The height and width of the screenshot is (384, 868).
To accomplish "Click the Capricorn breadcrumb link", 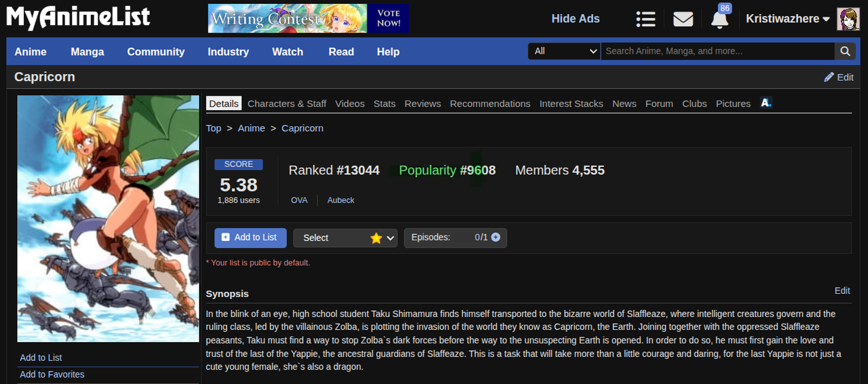I will tap(303, 128).
